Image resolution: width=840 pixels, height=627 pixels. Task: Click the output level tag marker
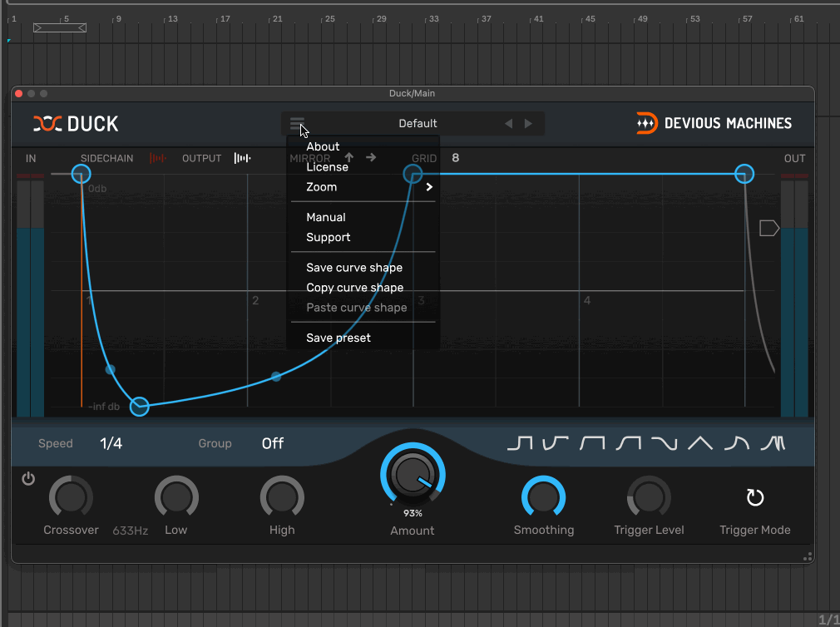point(768,228)
